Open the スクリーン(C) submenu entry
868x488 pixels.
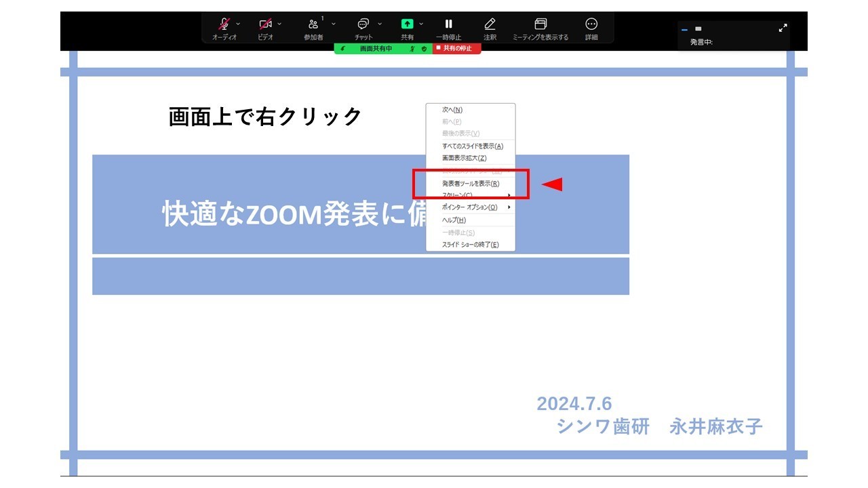coord(471,195)
